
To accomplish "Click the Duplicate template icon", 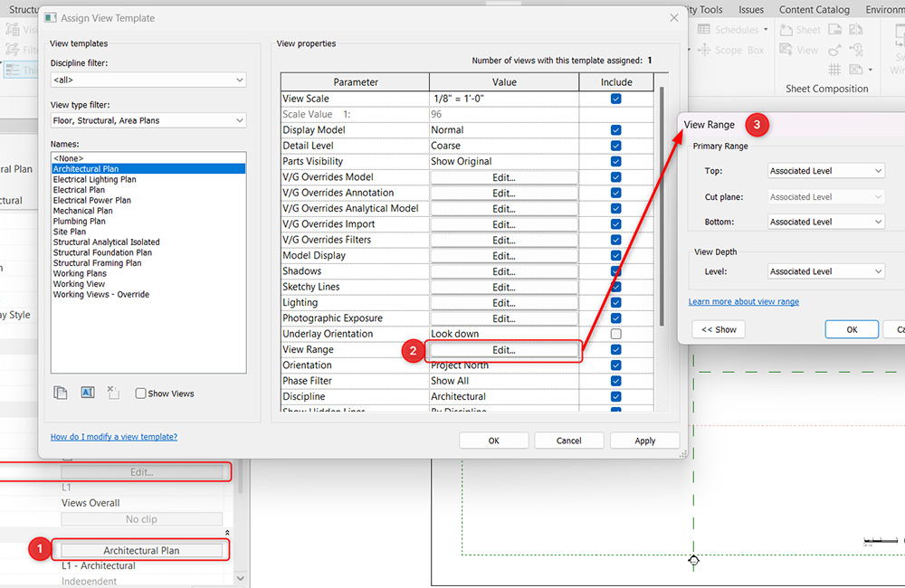I will pos(61,393).
